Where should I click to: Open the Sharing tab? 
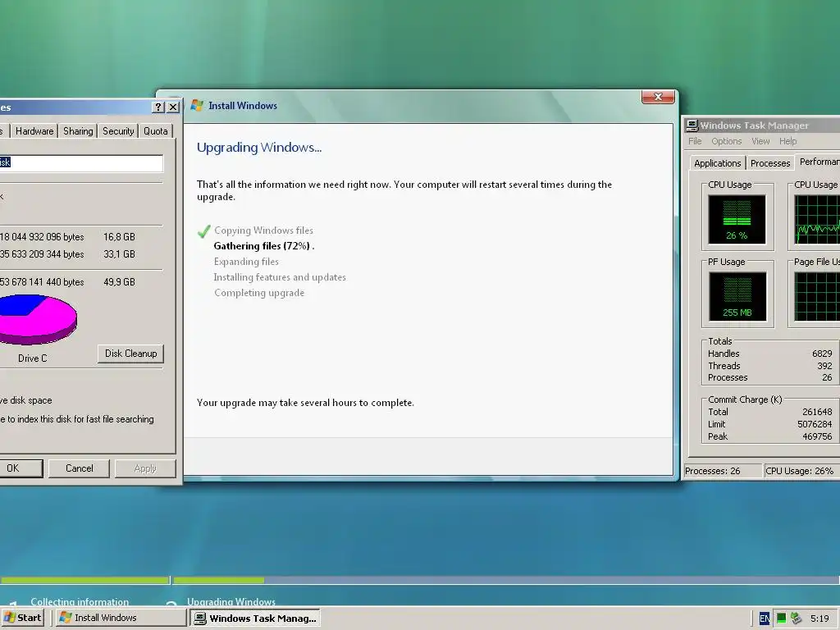(78, 130)
